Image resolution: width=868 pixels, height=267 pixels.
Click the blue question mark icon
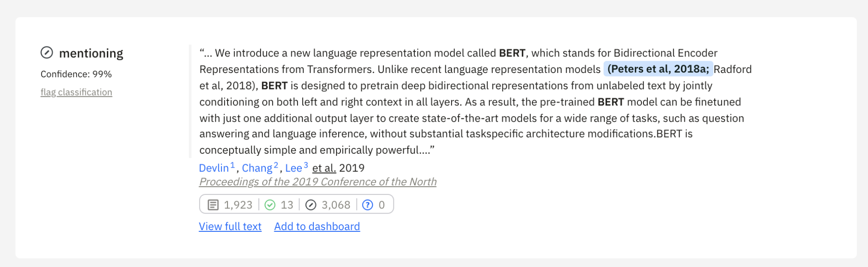tap(367, 205)
